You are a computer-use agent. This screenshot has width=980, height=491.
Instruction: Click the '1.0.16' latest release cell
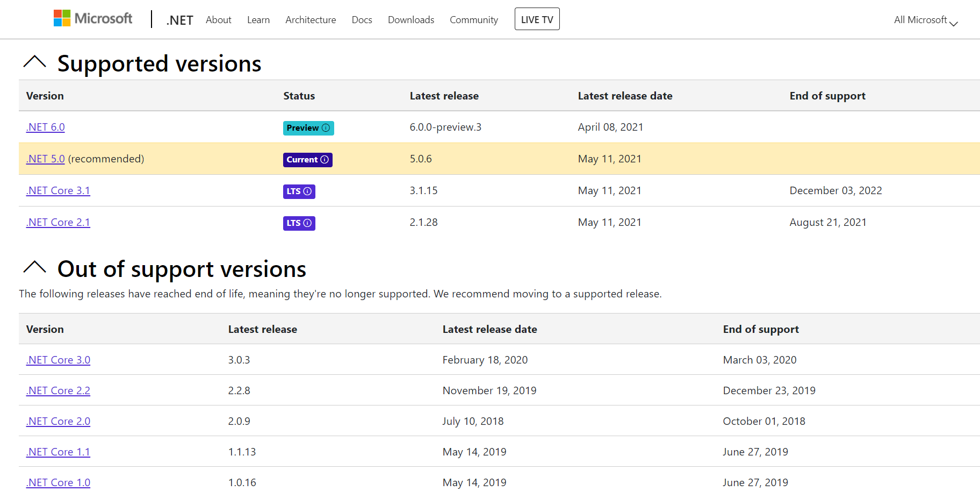coord(242,483)
